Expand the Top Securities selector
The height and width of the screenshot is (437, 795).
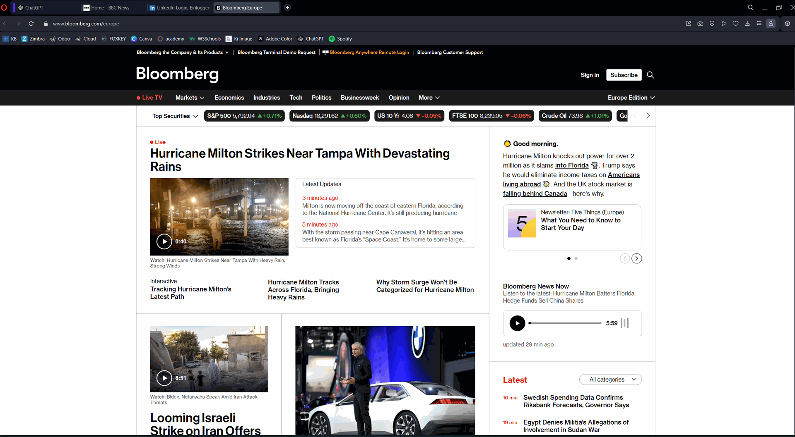pyautogui.click(x=175, y=116)
